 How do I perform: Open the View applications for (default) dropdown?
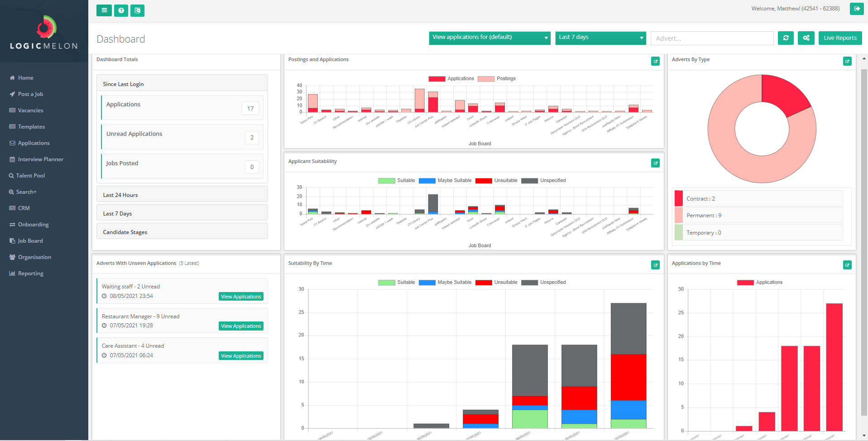[490, 38]
